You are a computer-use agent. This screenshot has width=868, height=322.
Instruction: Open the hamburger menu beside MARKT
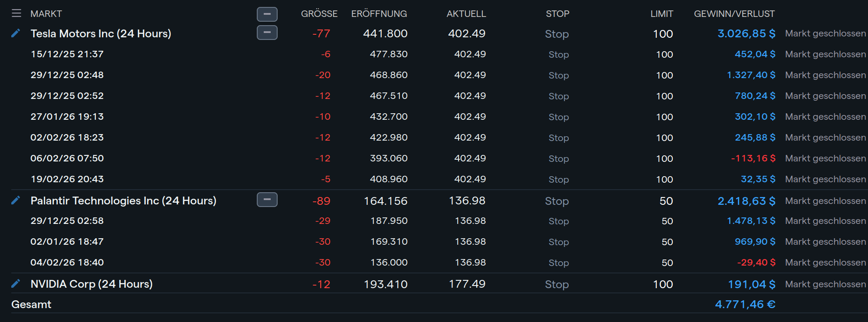pos(16,13)
